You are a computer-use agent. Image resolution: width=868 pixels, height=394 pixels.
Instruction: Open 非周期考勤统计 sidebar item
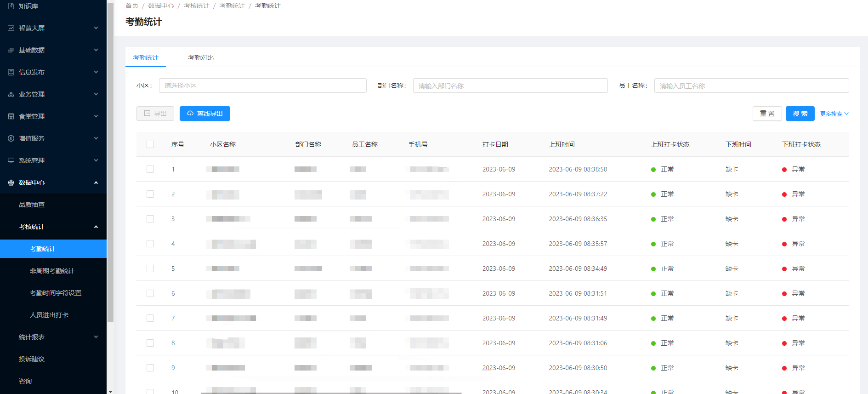(x=53, y=271)
